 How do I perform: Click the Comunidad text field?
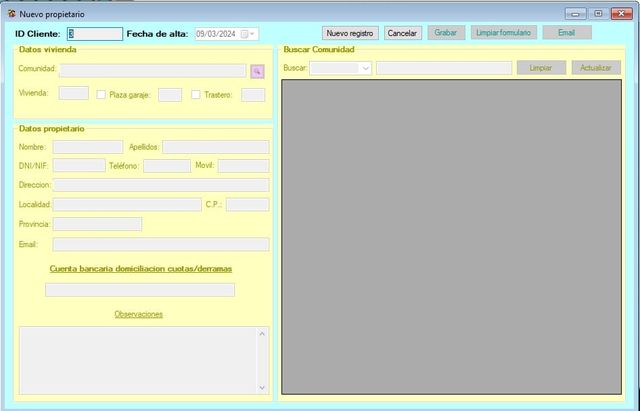[x=153, y=71]
